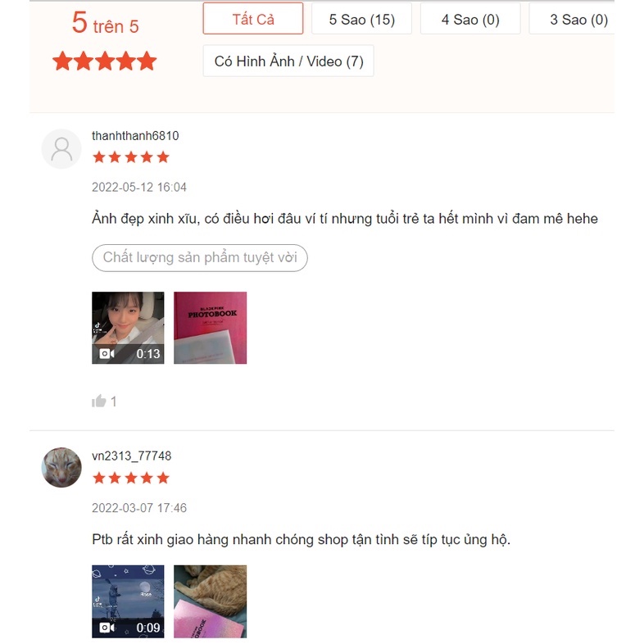
Task: Click vn2313_77748's star rating row
Action: [131, 478]
